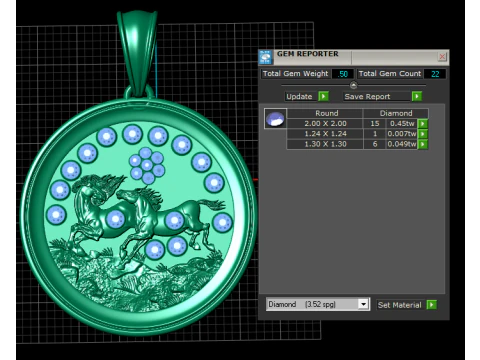Click green arrow on 1.24 X 1.24 row
480x360 pixels.
[x=423, y=134]
